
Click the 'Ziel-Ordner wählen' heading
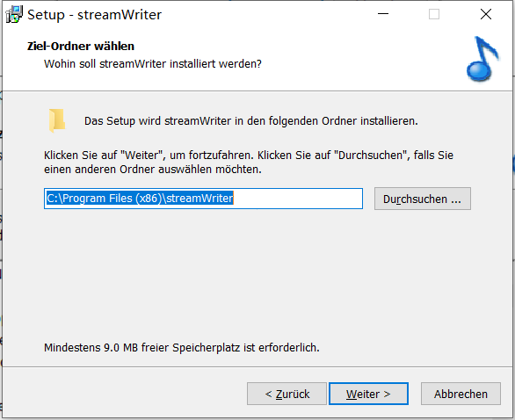81,47
